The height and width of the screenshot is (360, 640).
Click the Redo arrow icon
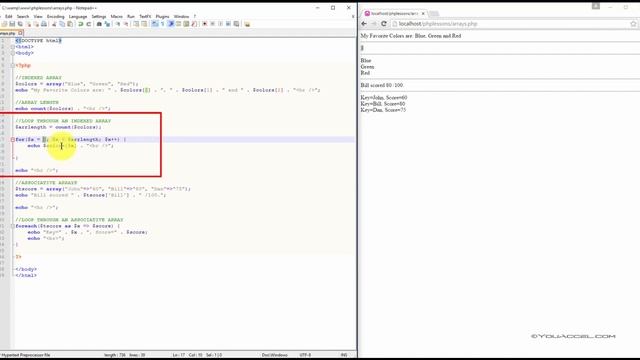pos(89,24)
